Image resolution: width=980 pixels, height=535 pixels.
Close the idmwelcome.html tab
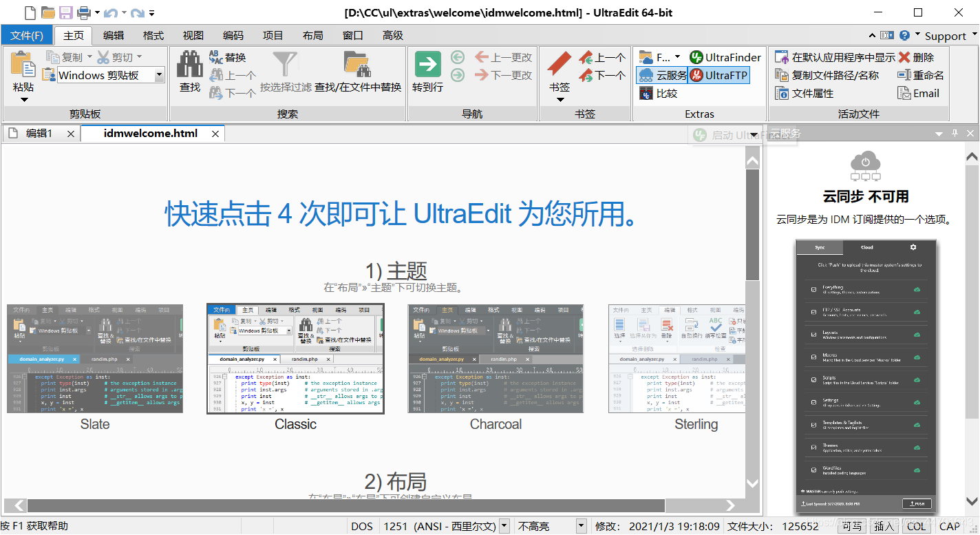[x=215, y=134]
